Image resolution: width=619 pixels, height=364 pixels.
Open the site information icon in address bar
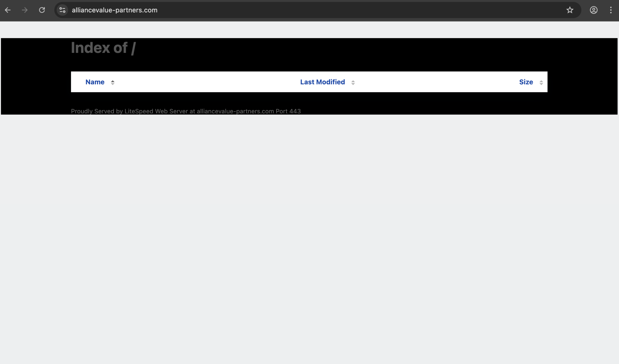[x=62, y=10]
